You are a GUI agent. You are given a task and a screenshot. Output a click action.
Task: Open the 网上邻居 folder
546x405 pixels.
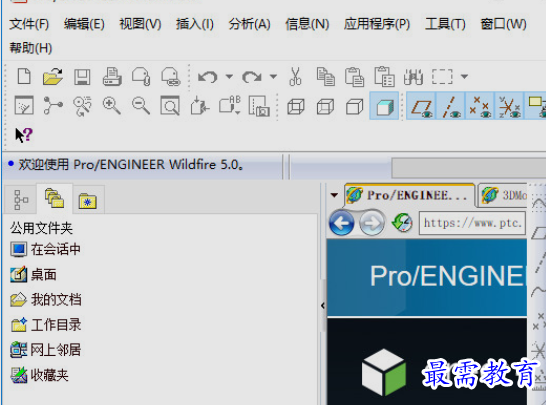(x=46, y=350)
